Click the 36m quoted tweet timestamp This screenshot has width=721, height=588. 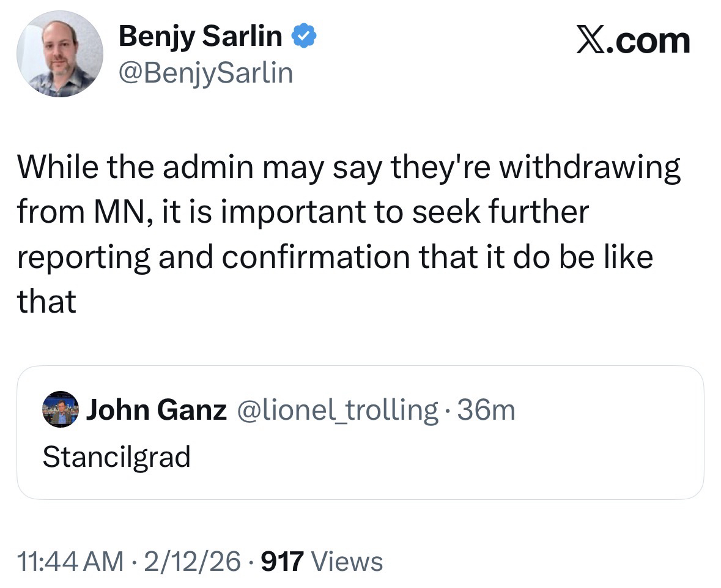(x=486, y=409)
